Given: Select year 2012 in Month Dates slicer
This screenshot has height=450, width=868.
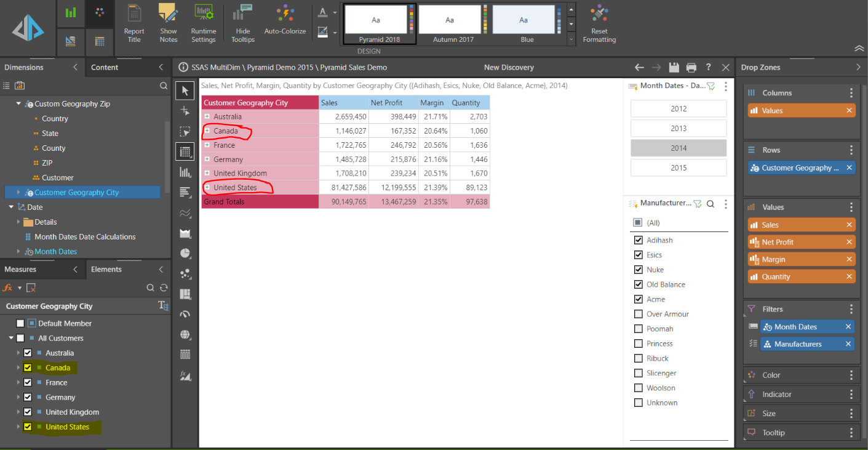Looking at the screenshot, I should pos(679,108).
